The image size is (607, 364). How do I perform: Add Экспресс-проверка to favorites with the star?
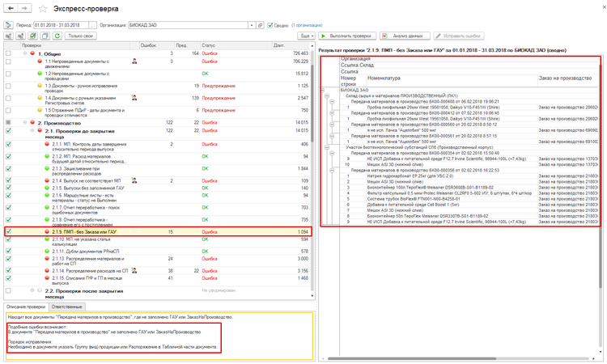(43, 9)
